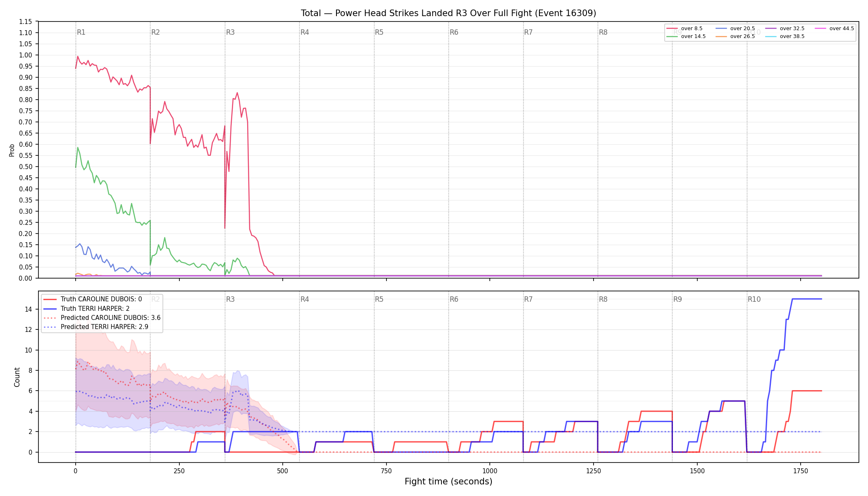Screen dimensions: 868x496
Task: Click the R5 round marker in bottom chart
Action: click(379, 299)
